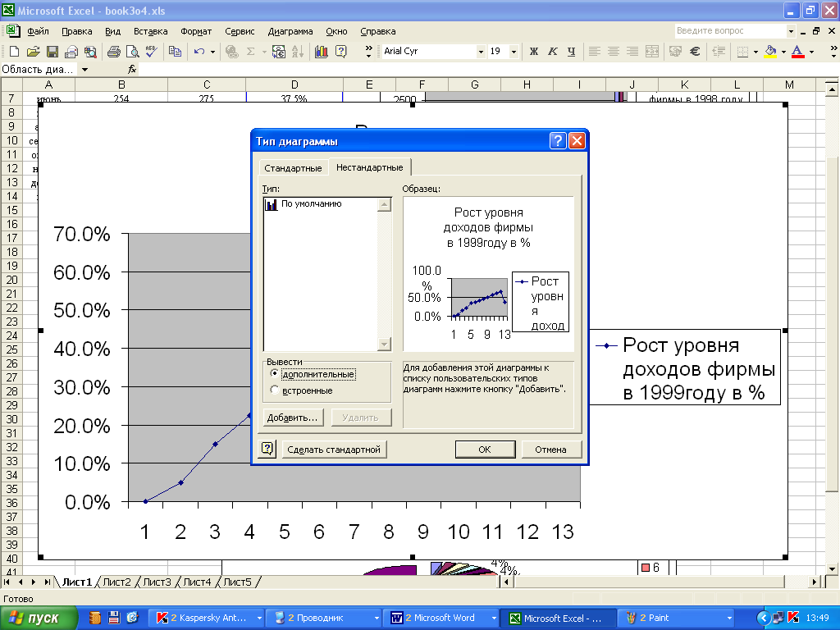Image resolution: width=840 pixels, height=630 pixels.
Task: Click the E-mail icon next to Save
Action: coord(71,52)
